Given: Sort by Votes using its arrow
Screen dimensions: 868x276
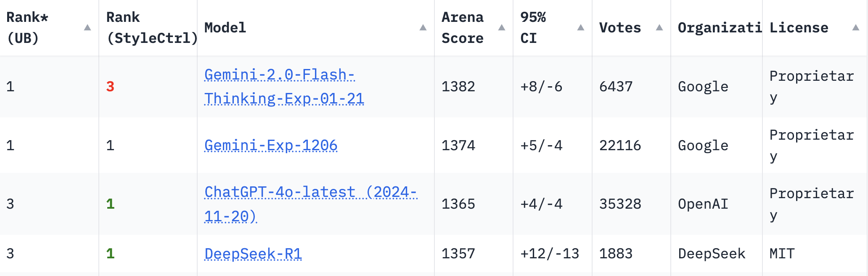Looking at the screenshot, I should click(x=659, y=28).
